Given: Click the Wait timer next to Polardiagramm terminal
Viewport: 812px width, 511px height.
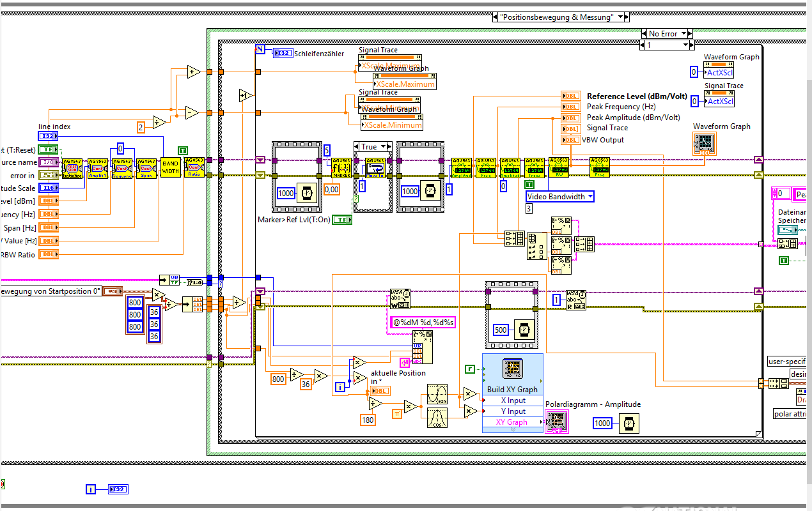Looking at the screenshot, I should (x=630, y=423).
